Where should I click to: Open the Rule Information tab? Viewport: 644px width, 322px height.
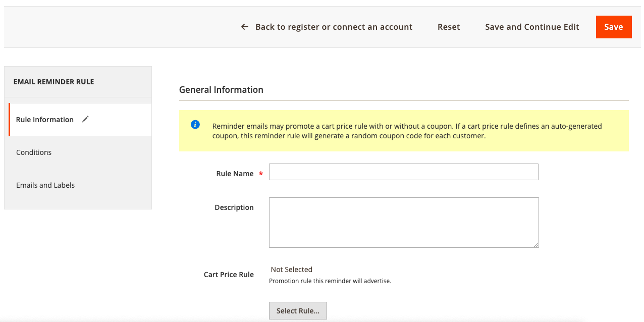pos(45,120)
